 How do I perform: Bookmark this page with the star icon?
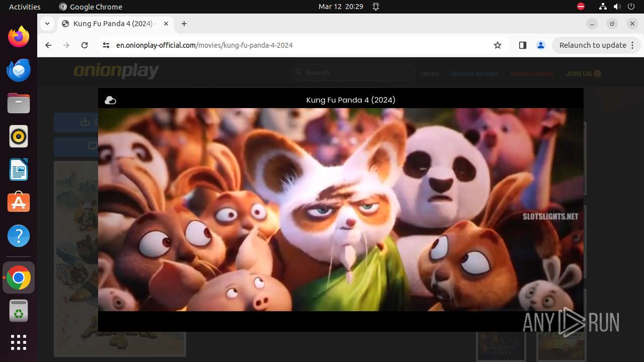[x=498, y=45]
